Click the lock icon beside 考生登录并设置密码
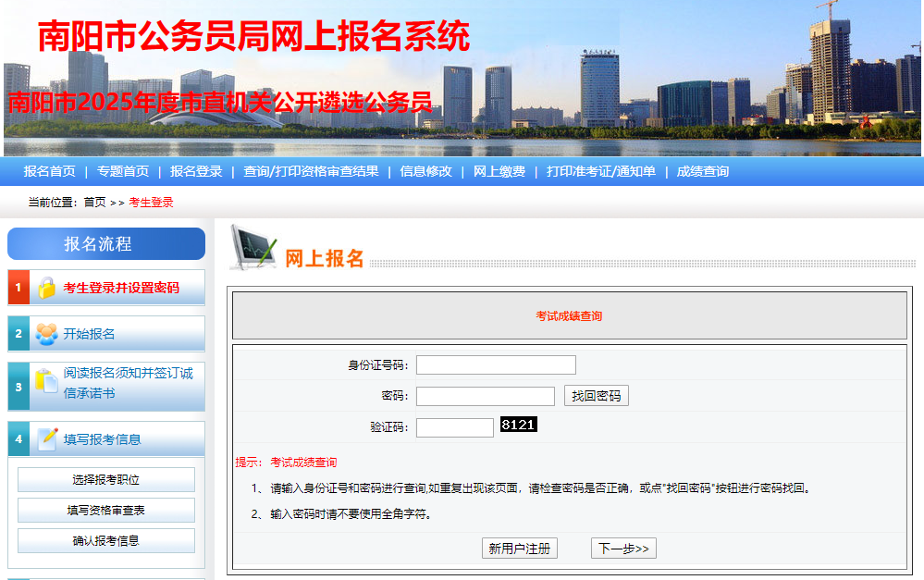Image resolution: width=924 pixels, height=580 pixels. tap(46, 288)
